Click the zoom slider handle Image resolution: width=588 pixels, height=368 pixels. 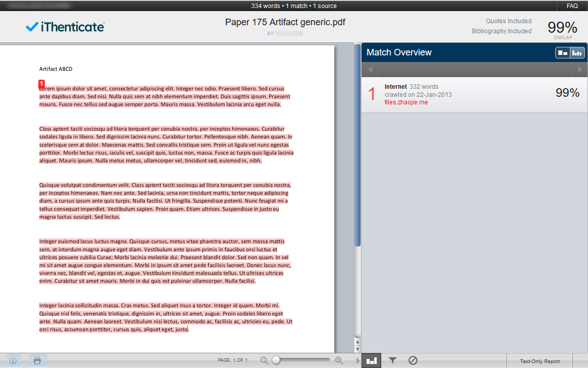coord(276,360)
